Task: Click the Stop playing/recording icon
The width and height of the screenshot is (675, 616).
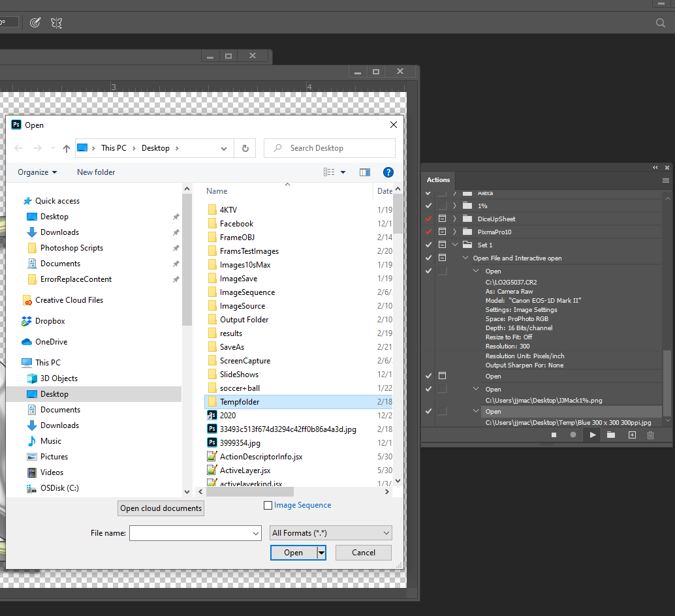Action: click(554, 435)
